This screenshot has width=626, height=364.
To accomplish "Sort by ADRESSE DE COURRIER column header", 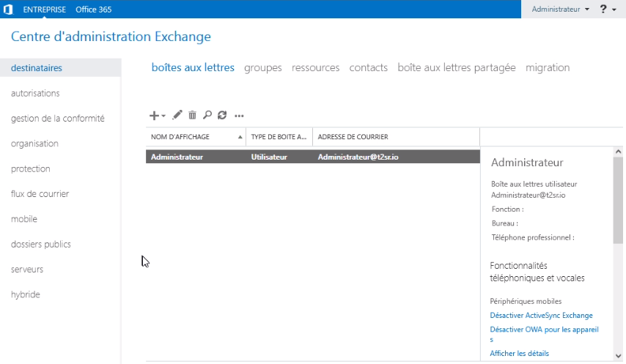I will point(396,137).
